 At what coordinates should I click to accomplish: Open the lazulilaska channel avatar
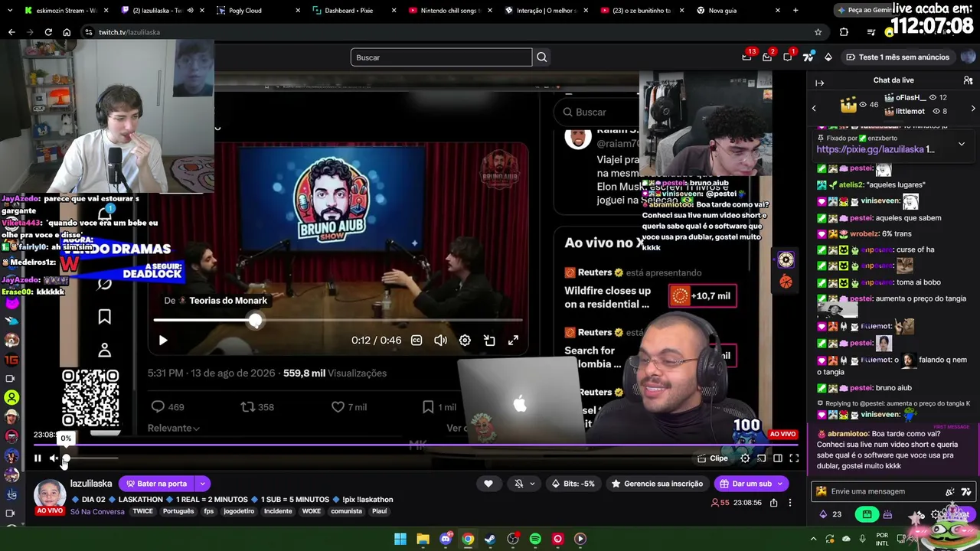point(50,494)
